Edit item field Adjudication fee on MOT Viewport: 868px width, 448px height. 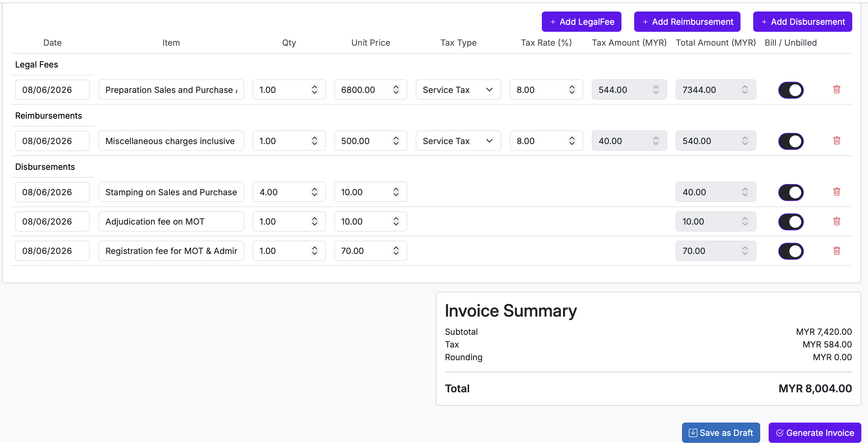pos(171,221)
